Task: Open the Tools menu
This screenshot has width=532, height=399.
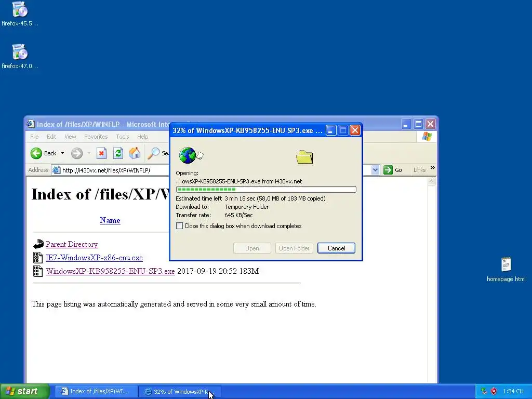Action: tap(123, 137)
